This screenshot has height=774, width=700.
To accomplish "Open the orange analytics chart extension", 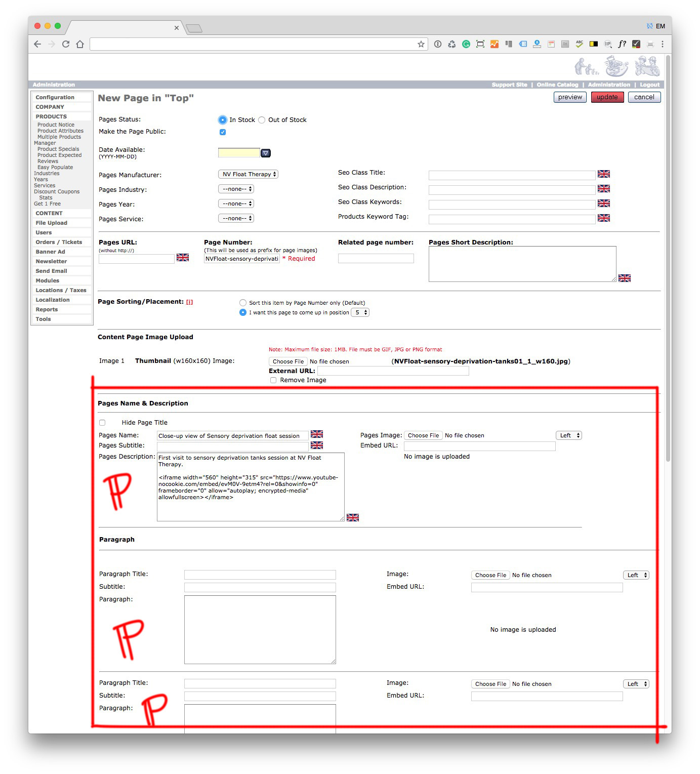I will [x=495, y=44].
